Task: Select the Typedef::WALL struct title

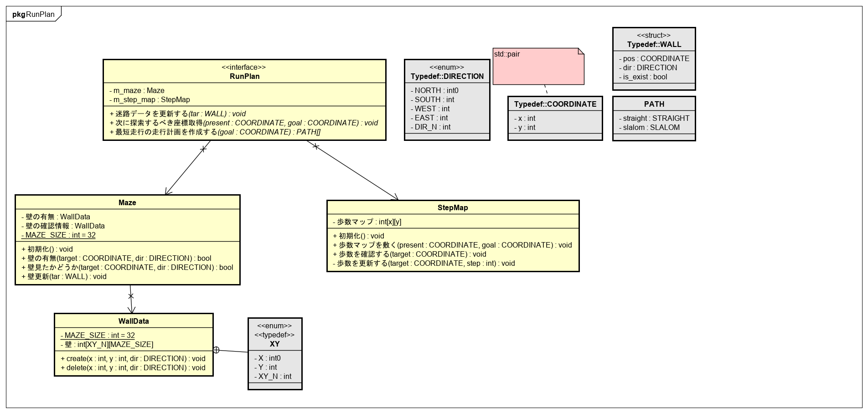Action: 654,44
